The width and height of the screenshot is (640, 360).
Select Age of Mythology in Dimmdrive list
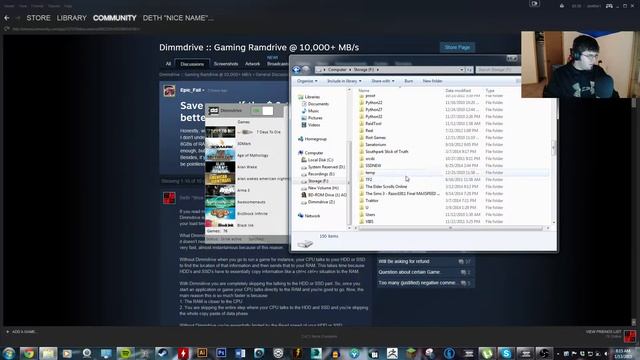point(252,155)
